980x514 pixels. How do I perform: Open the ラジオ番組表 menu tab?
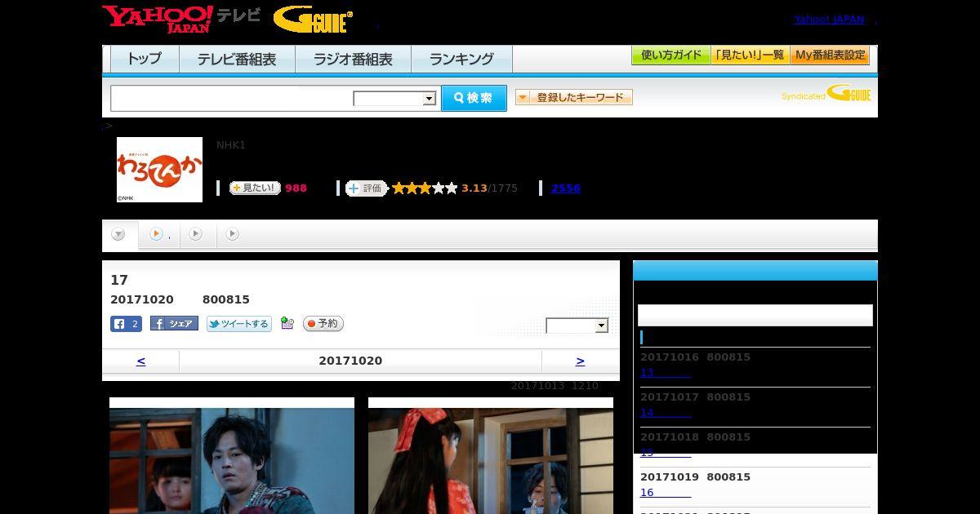tap(353, 59)
